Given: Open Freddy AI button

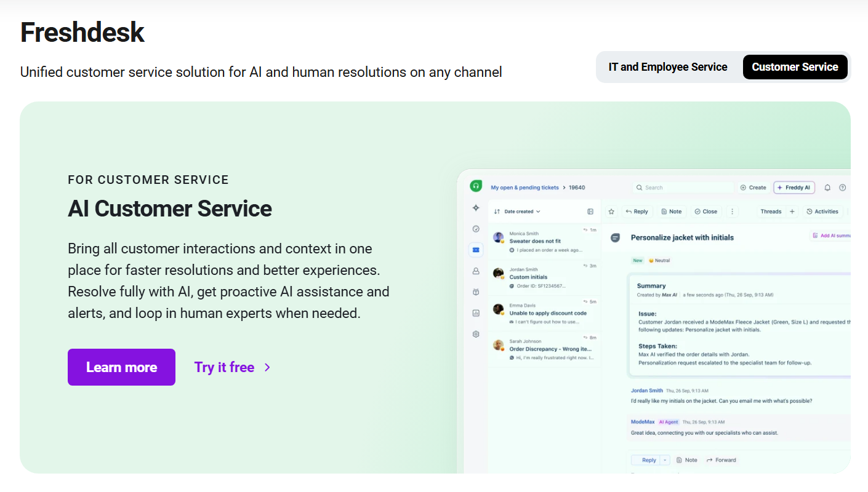Looking at the screenshot, I should [794, 188].
